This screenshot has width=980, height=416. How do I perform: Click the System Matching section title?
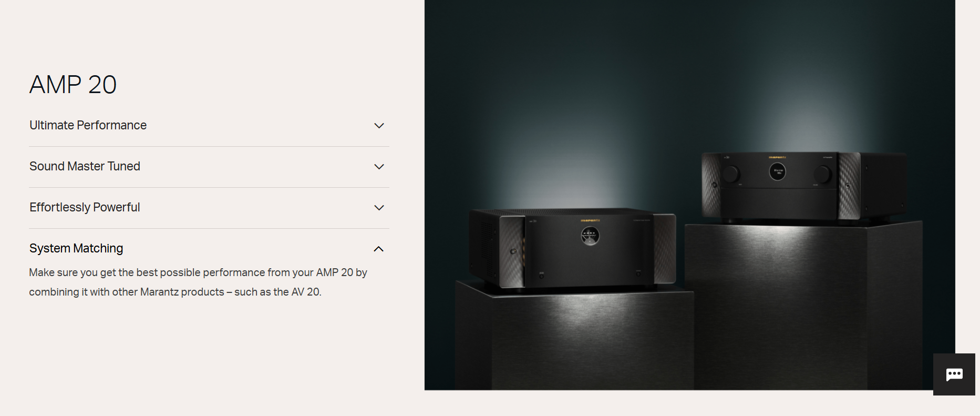coord(76,248)
